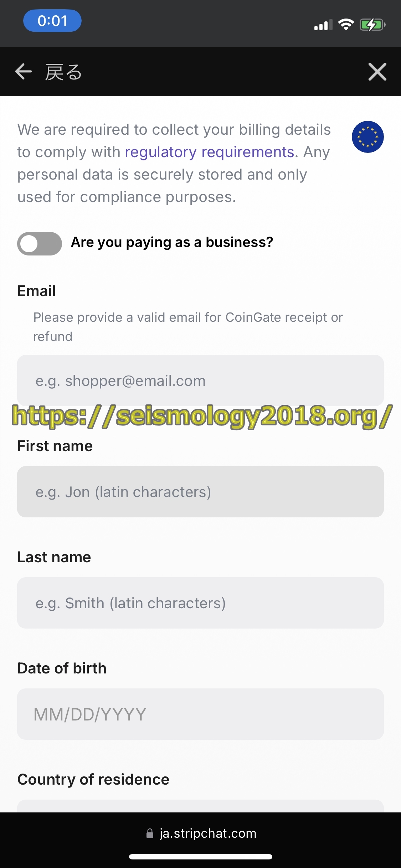Tap the home indicator bar
This screenshot has height=868, width=401.
coord(201,857)
